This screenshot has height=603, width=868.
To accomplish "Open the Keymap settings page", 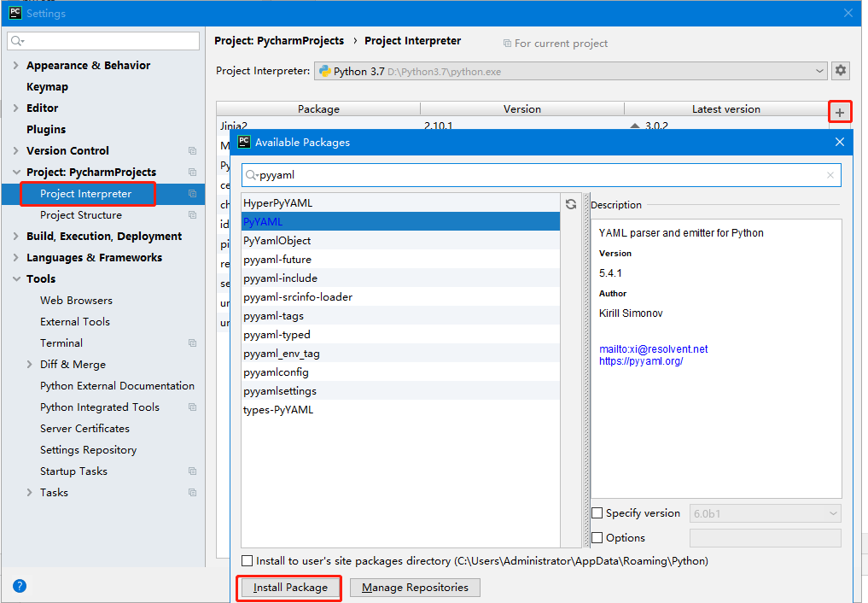I will click(x=47, y=87).
